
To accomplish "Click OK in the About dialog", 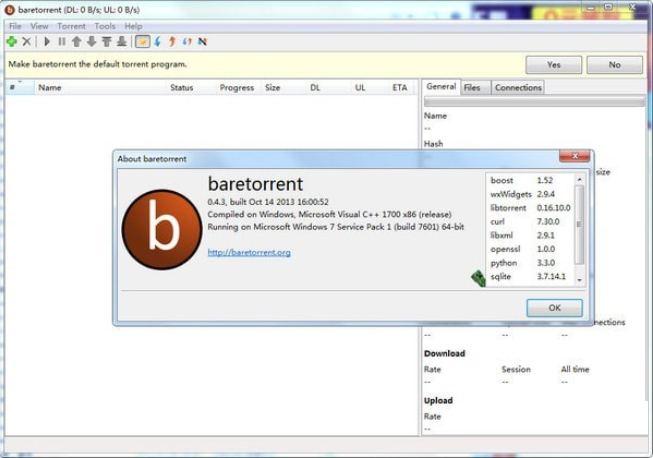I will coord(554,308).
